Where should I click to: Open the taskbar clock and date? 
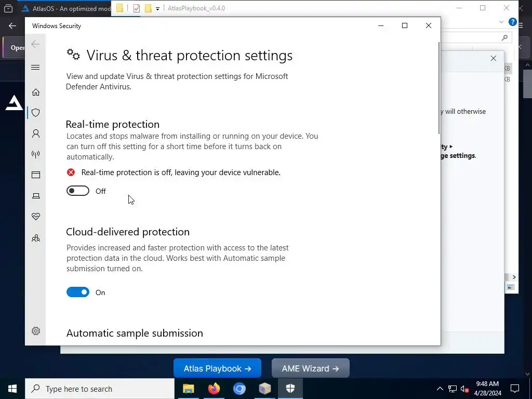click(487, 389)
